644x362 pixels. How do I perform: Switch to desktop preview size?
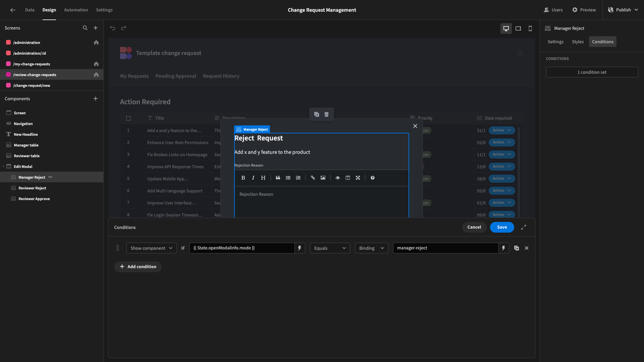[506, 28]
